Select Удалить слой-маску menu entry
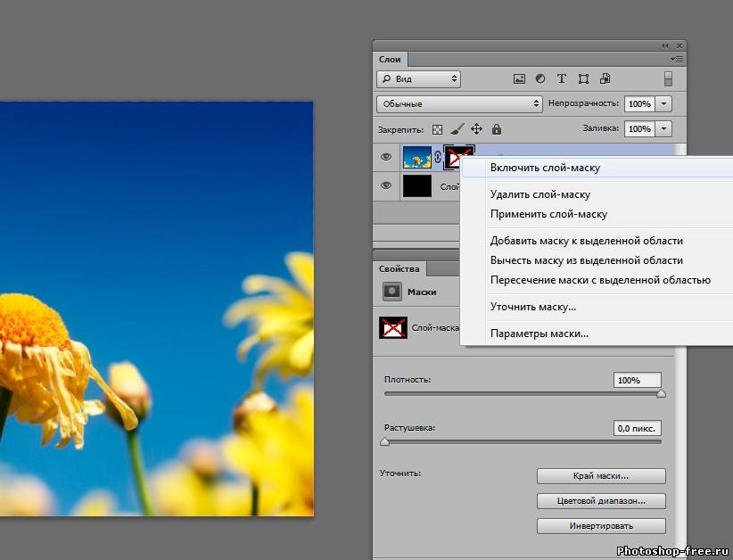 pyautogui.click(x=540, y=194)
